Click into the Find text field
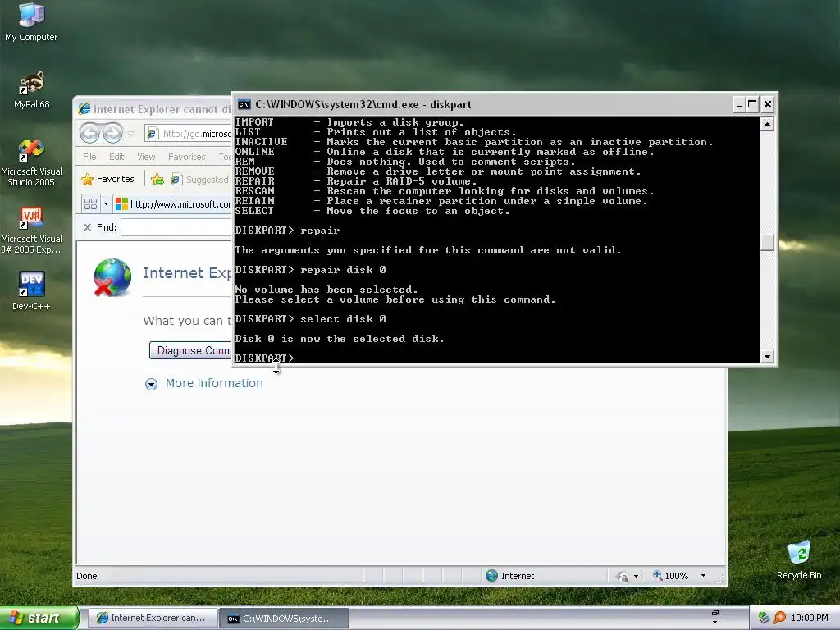The width and height of the screenshot is (840, 630). [x=176, y=227]
